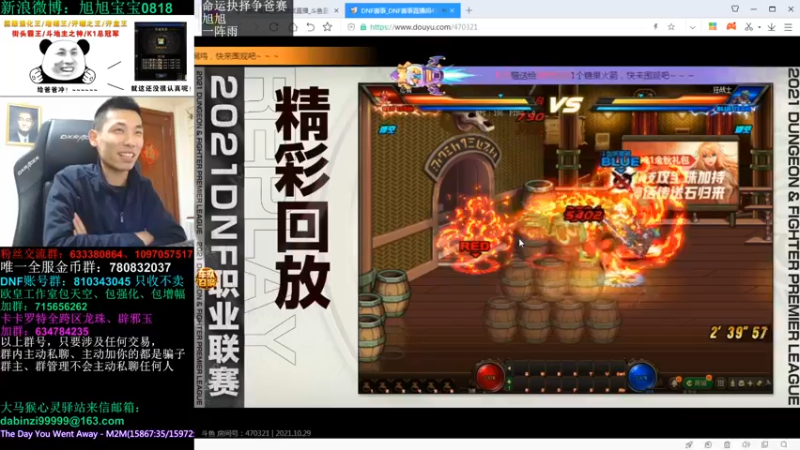Click the trash cleanup icon in status bar
This screenshot has width=800, height=450.
coord(727,444)
